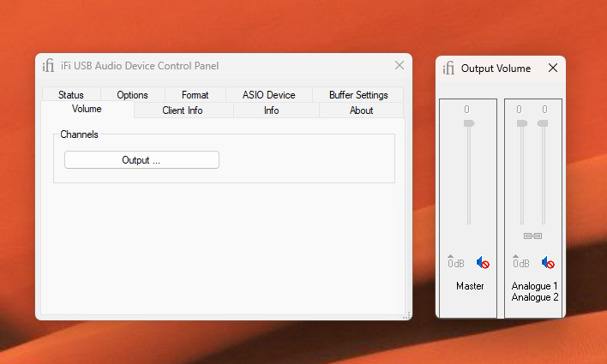The width and height of the screenshot is (607, 364).
Task: Close the Output Volume window
Action: click(x=553, y=68)
